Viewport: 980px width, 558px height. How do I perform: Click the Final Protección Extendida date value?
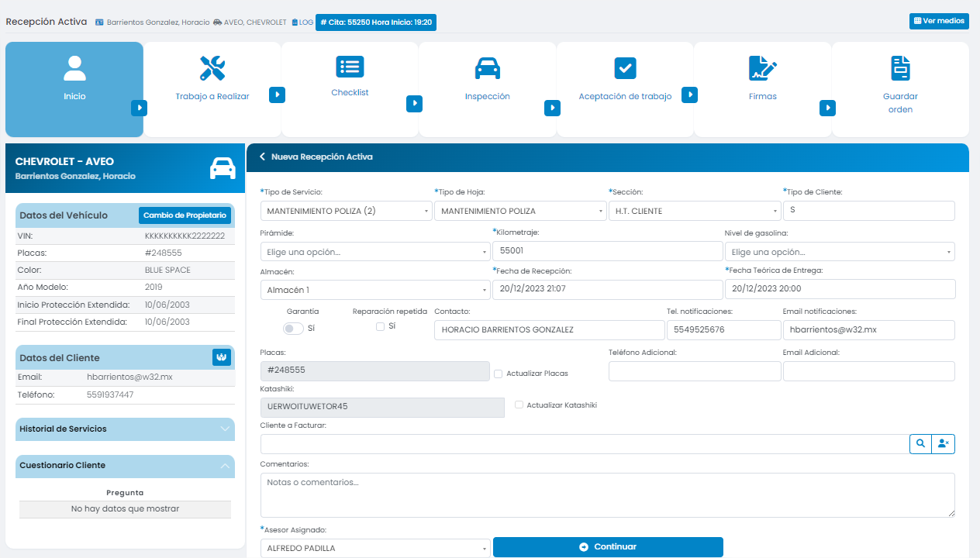click(167, 322)
